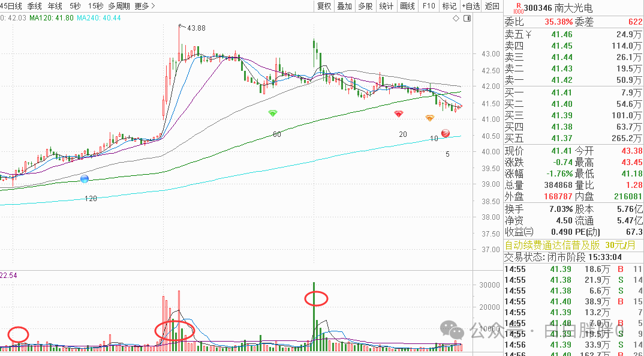The height and width of the screenshot is (356, 644).
Task: Select the 买一 41.41 order row
Action: [x=573, y=92]
